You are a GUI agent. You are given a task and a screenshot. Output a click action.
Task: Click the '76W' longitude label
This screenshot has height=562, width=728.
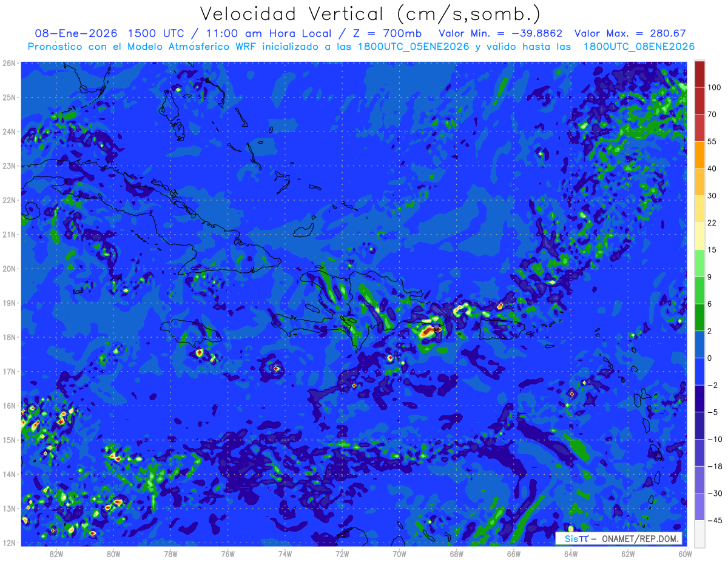227,553
